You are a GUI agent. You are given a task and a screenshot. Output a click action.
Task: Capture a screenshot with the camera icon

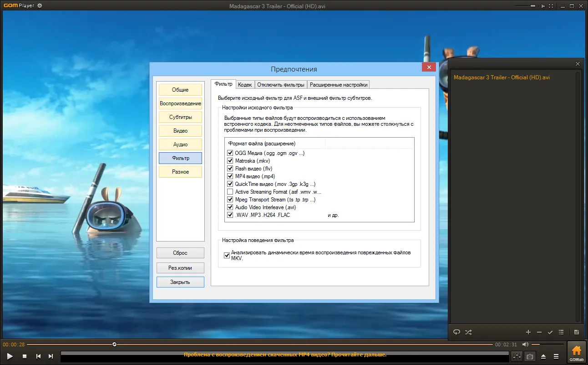pyautogui.click(x=530, y=356)
